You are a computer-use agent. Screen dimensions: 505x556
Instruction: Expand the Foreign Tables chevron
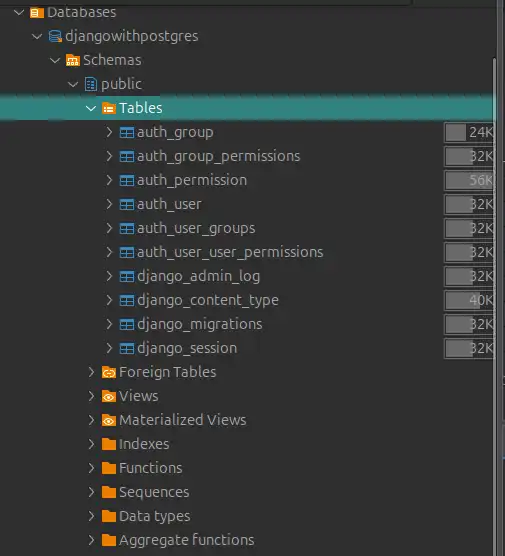point(91,372)
